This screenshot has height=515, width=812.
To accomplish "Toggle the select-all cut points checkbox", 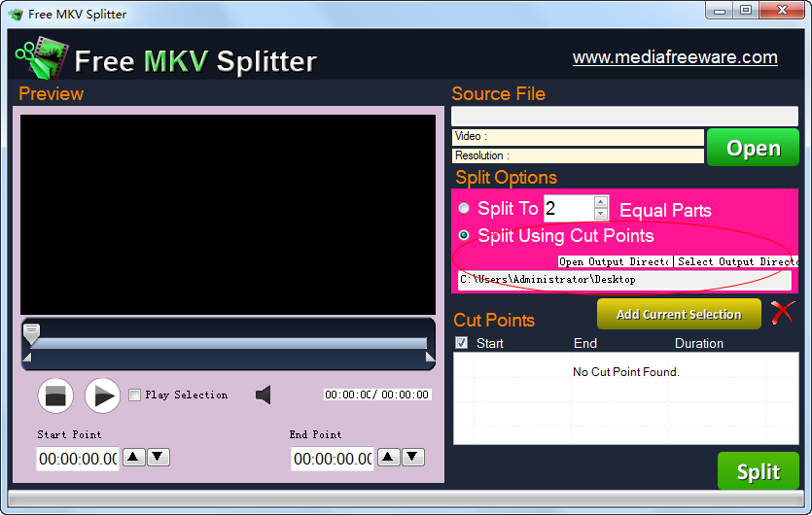I will 461,343.
